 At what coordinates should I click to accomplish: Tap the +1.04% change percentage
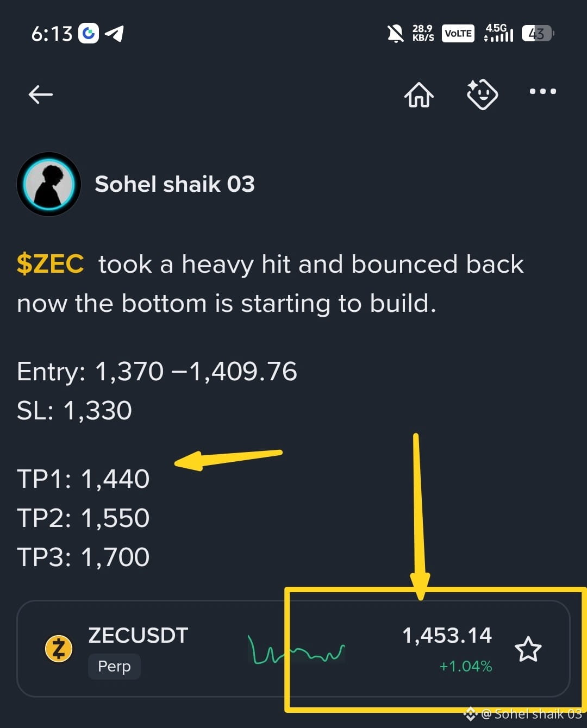(x=466, y=666)
